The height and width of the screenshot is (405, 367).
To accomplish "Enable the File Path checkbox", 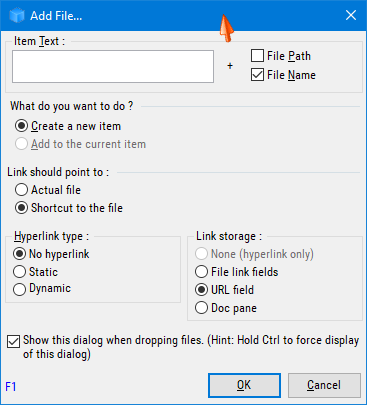I will pos(257,56).
